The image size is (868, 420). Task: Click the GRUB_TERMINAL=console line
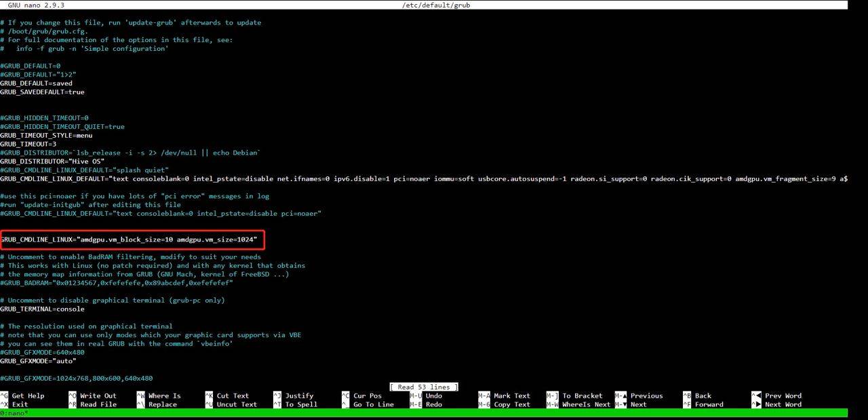(x=42, y=309)
